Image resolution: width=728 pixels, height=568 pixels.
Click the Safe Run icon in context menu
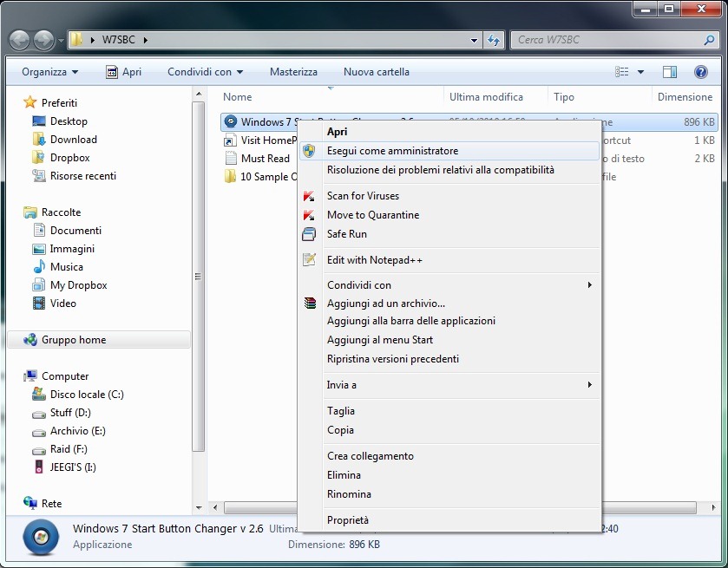[x=309, y=234]
